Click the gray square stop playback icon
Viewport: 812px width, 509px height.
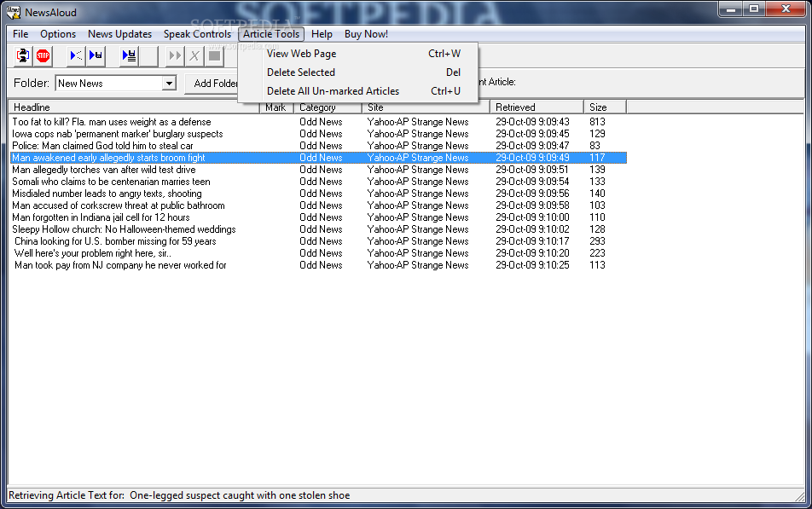(214, 55)
